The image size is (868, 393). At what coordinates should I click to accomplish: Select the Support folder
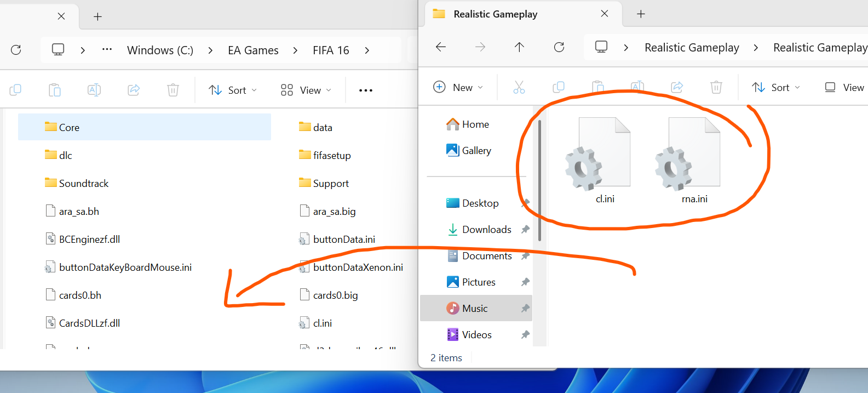pyautogui.click(x=324, y=183)
